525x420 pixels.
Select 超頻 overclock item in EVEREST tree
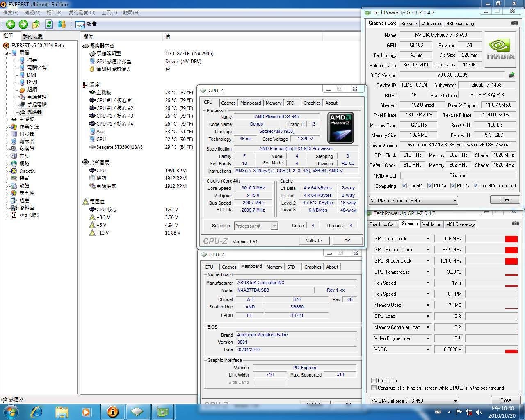click(x=32, y=89)
